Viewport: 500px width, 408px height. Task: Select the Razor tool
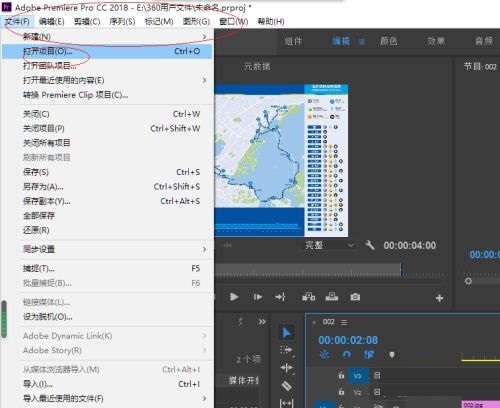(287, 386)
